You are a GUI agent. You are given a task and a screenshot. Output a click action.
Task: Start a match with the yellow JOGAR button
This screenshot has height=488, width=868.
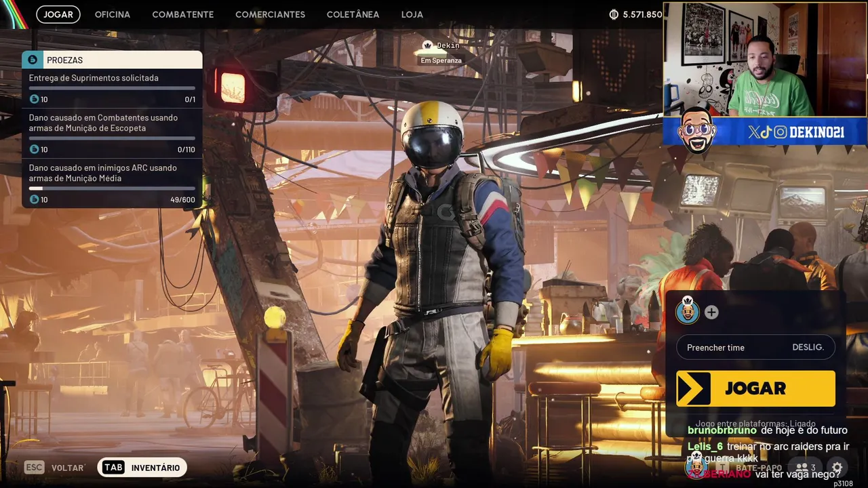(x=755, y=388)
